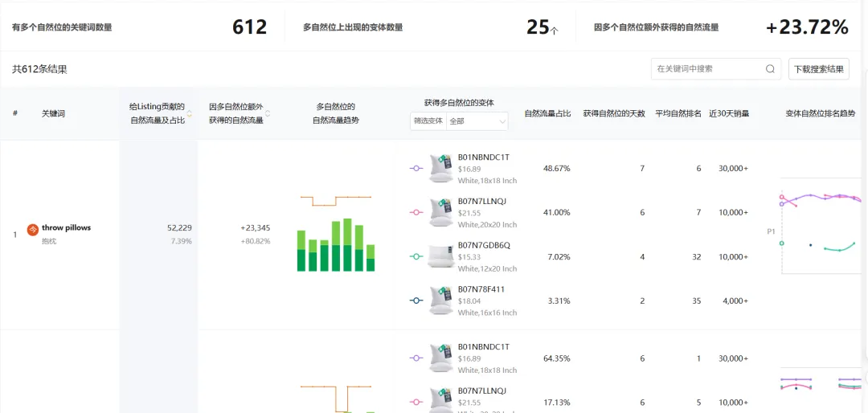The height and width of the screenshot is (413, 868).
Task: Click green legend marker for B07N7GDB6Q
Action: [x=416, y=256]
